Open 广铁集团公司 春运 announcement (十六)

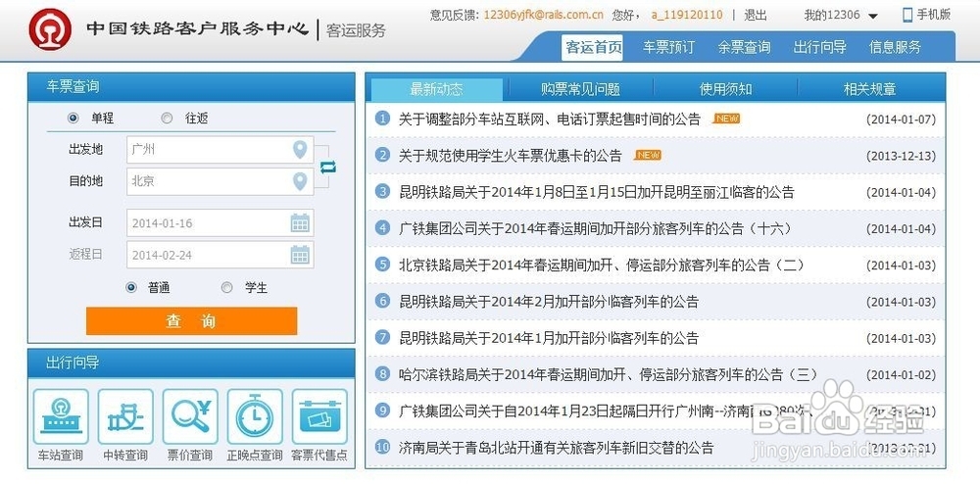coord(596,228)
